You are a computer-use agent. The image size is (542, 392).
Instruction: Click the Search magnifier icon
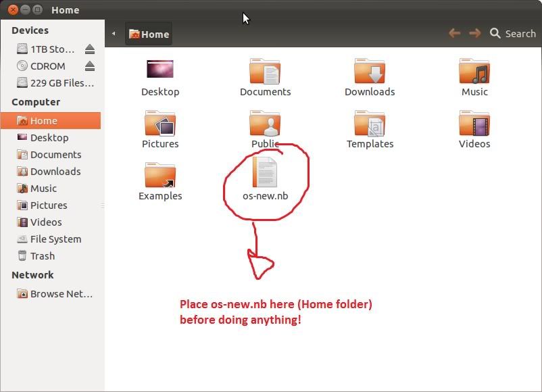495,33
